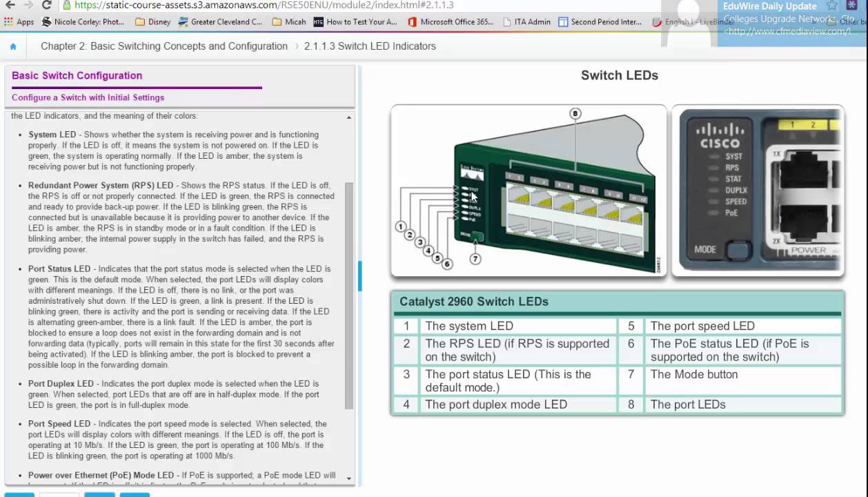Image resolution: width=868 pixels, height=497 pixels.
Task: Open the Chapter 2 breadcrumb link
Action: [164, 46]
